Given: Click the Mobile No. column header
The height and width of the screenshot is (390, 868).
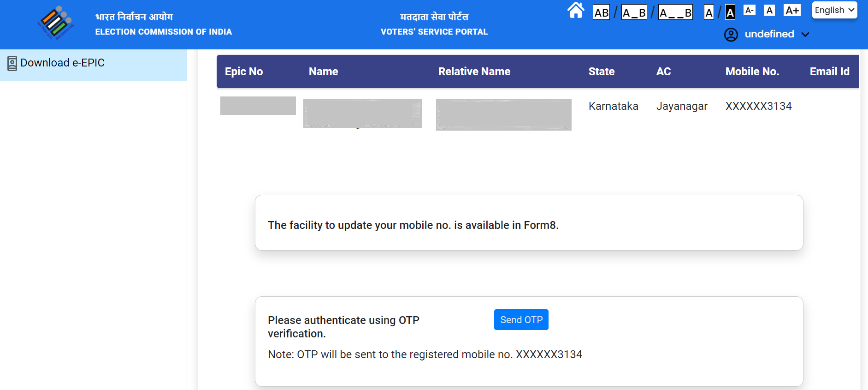Looking at the screenshot, I should (x=752, y=72).
